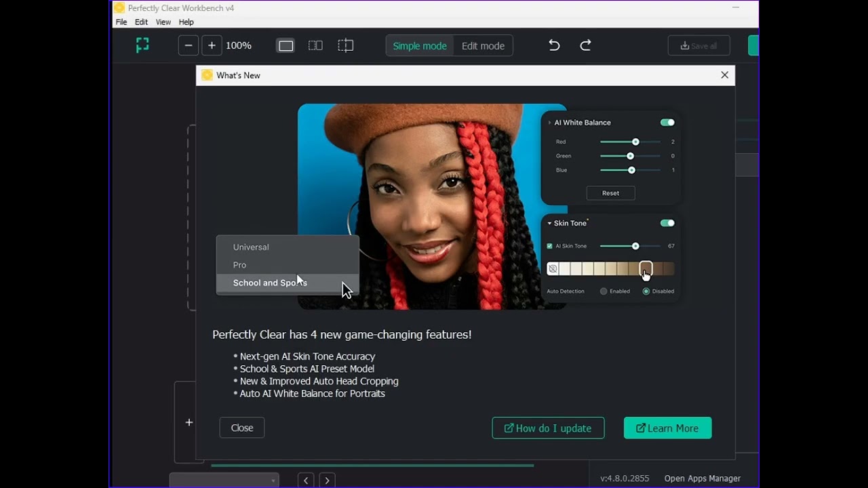The height and width of the screenshot is (488, 868).
Task: Click the app icon in the title bar
Action: click(119, 8)
